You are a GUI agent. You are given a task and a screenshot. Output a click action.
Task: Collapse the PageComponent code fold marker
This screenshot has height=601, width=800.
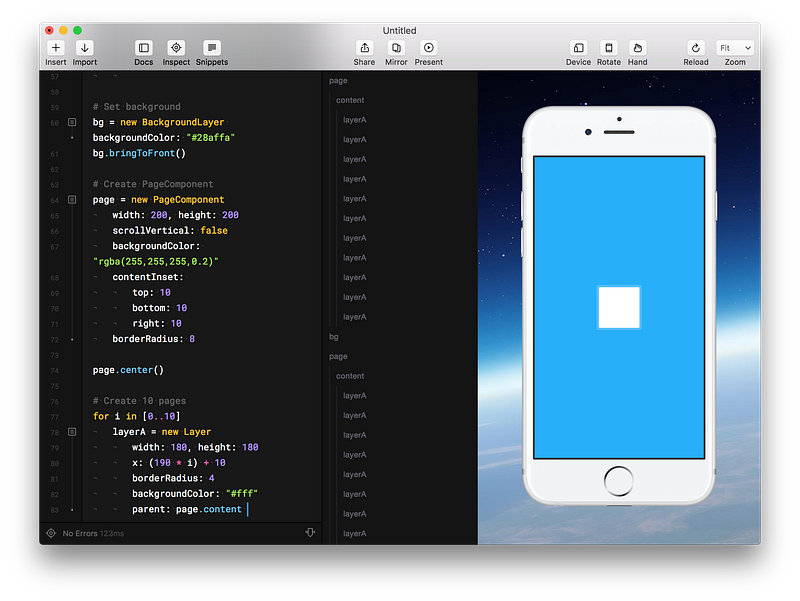pos(72,199)
